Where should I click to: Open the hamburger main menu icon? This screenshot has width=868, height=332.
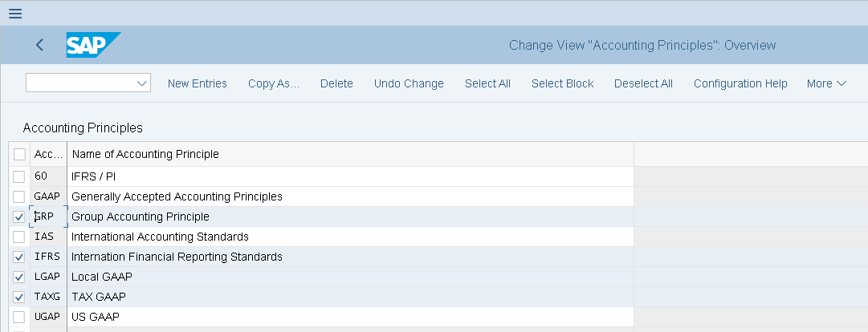(14, 13)
